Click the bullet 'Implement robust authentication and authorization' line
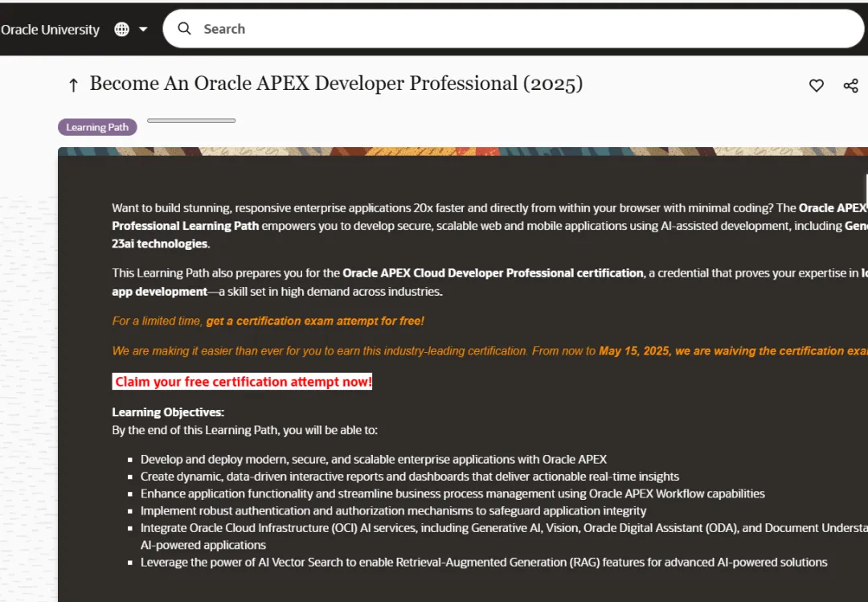 coord(393,510)
